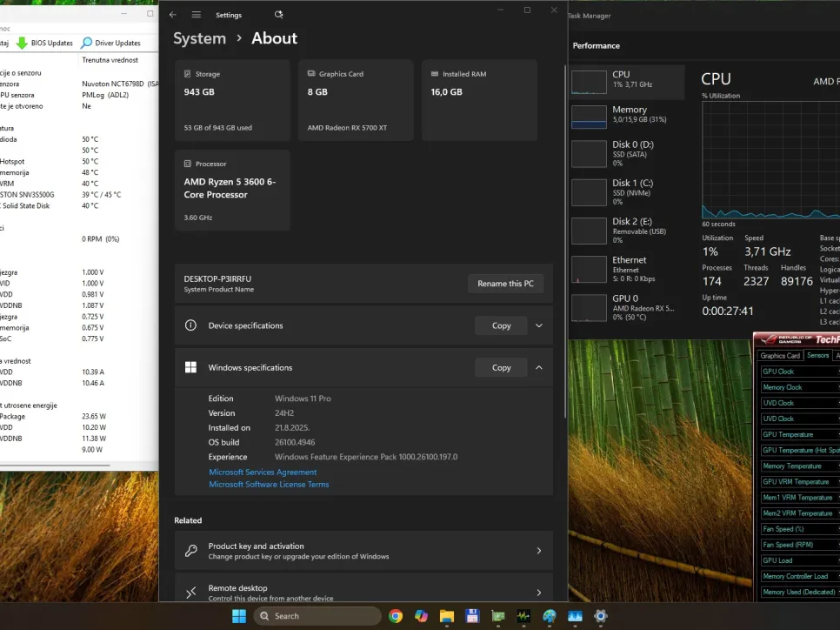Screen dimensions: 840x630
Task: Switch to the Graphics Card tab in GPU-Z
Action: click(x=780, y=355)
